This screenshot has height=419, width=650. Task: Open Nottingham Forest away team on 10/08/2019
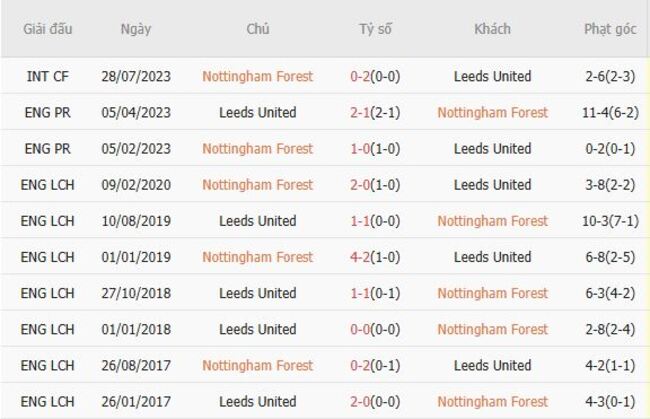click(492, 221)
